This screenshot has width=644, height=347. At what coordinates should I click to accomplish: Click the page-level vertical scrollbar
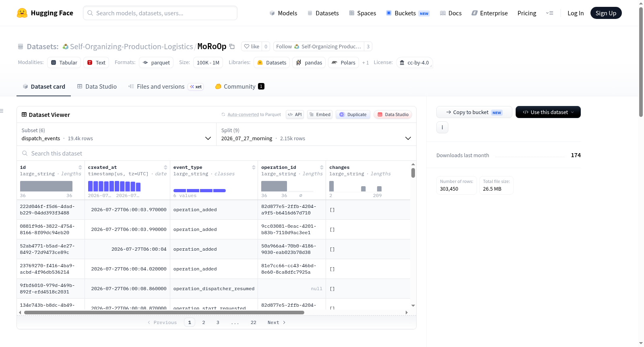click(x=641, y=62)
